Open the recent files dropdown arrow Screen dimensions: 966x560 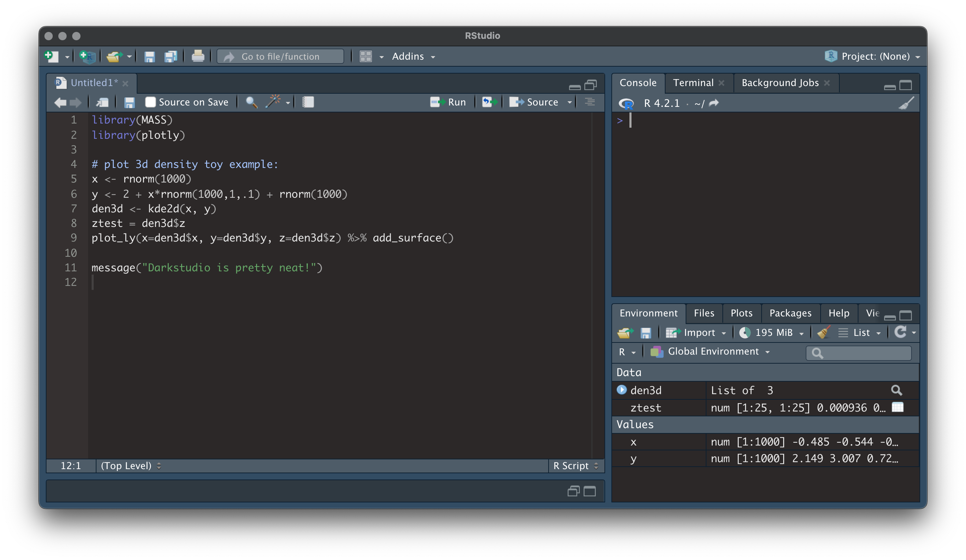point(129,57)
